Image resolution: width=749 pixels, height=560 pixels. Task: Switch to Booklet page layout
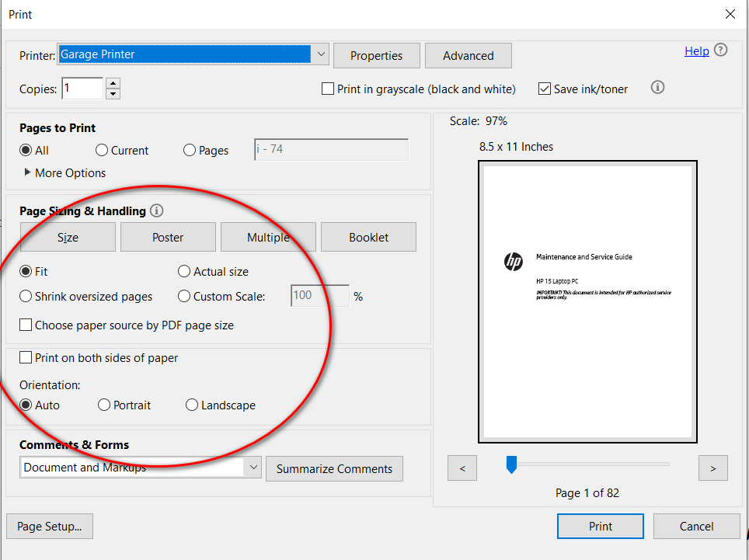pos(368,237)
